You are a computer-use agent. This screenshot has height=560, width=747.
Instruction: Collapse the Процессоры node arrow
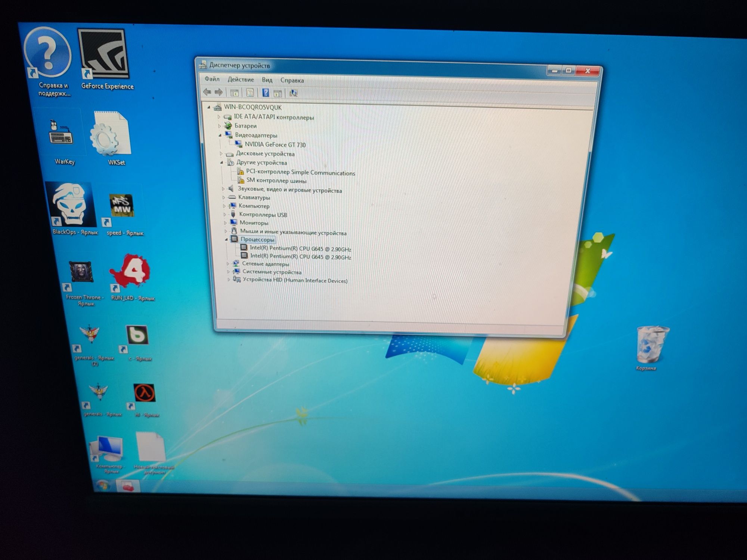coord(226,239)
